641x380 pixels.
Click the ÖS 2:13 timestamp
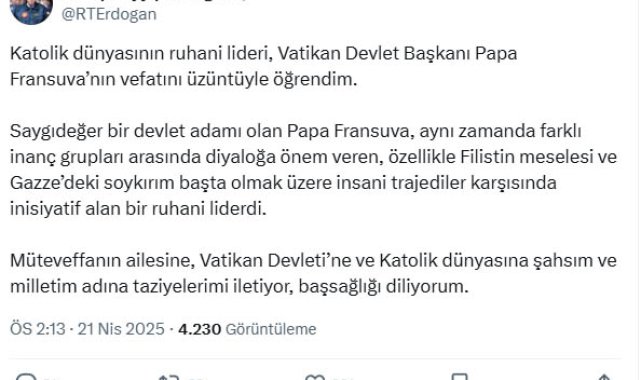[x=38, y=329]
